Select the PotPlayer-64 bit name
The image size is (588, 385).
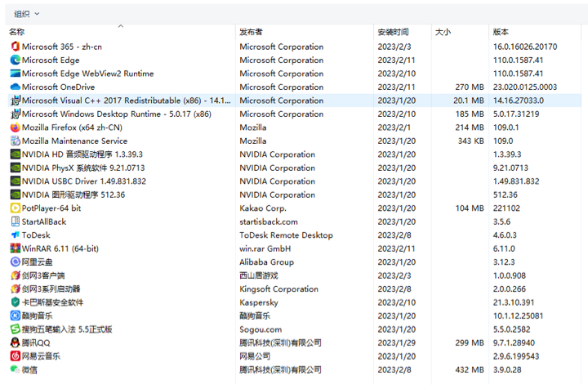pyautogui.click(x=51, y=208)
